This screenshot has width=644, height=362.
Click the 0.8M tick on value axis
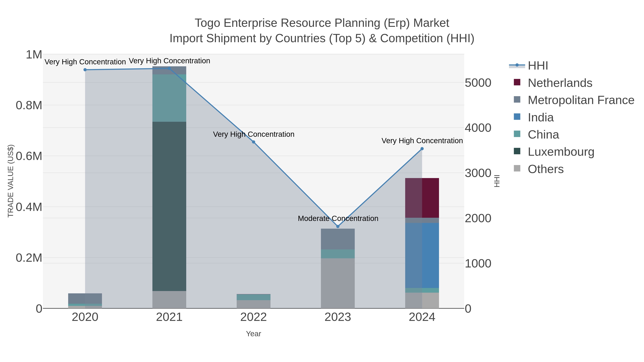pos(29,105)
